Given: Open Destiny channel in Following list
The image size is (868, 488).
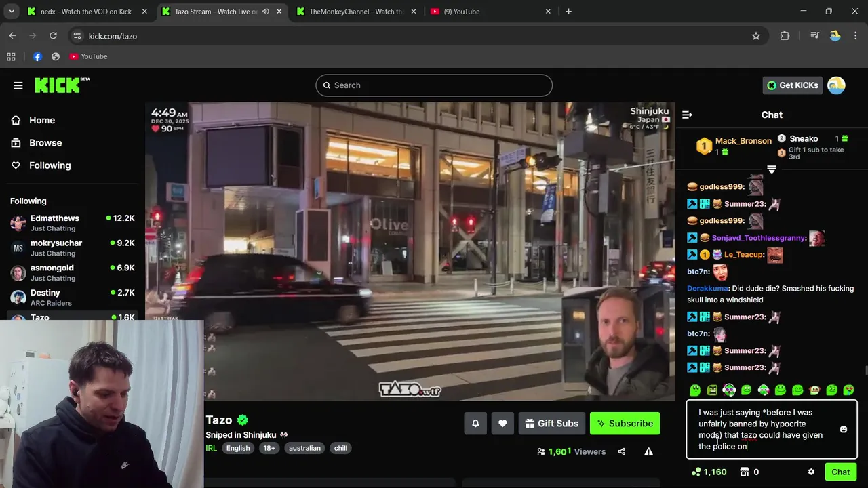Looking at the screenshot, I should pos(73,298).
